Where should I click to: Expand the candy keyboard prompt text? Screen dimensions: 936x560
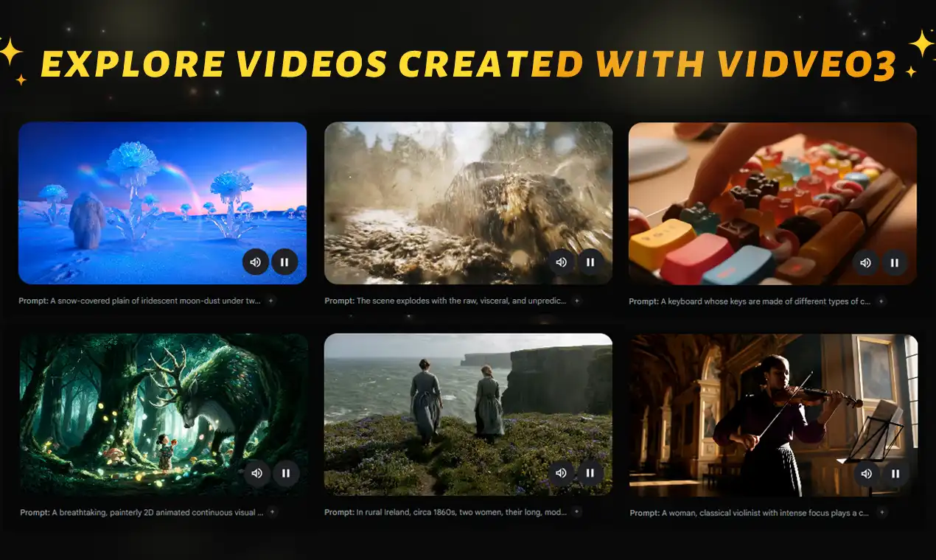(x=881, y=301)
